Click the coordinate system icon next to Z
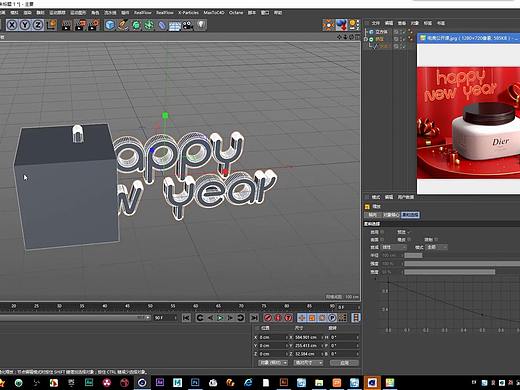This screenshot has height=390, width=520. (x=51, y=25)
